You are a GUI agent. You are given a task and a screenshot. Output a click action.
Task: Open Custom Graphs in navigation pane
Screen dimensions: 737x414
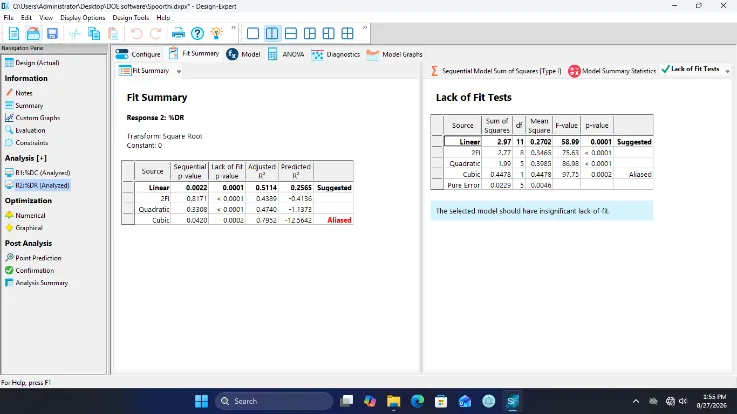[x=32, y=117]
